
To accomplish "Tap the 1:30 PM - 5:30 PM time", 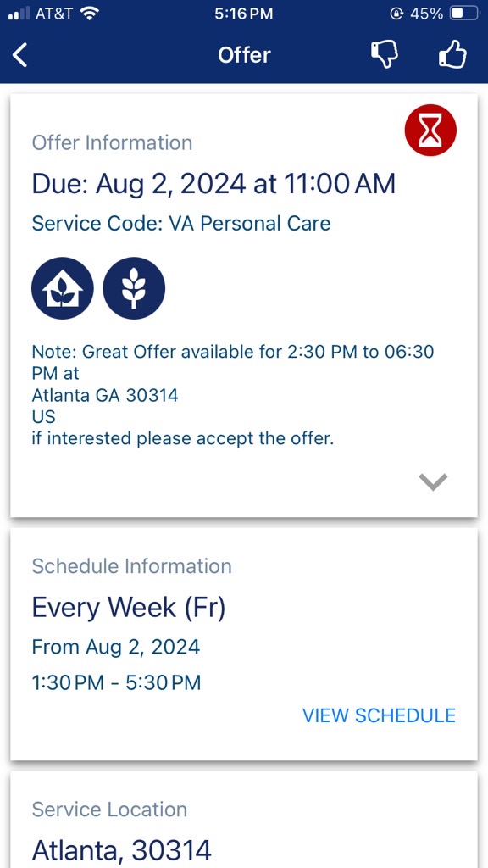I will click(x=116, y=682).
